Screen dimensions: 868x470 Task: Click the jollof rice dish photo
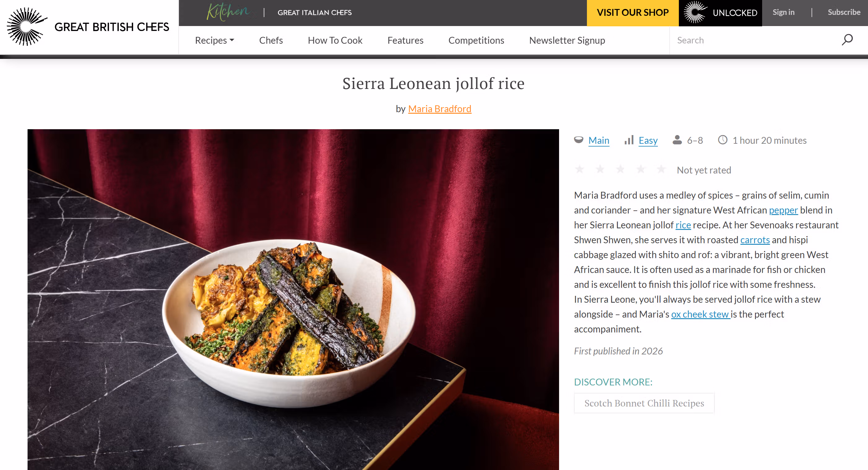coord(293,299)
